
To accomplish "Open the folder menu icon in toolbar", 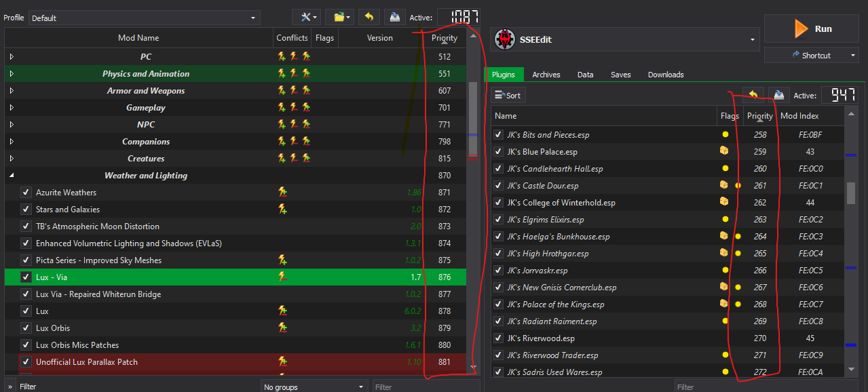I will pos(339,17).
